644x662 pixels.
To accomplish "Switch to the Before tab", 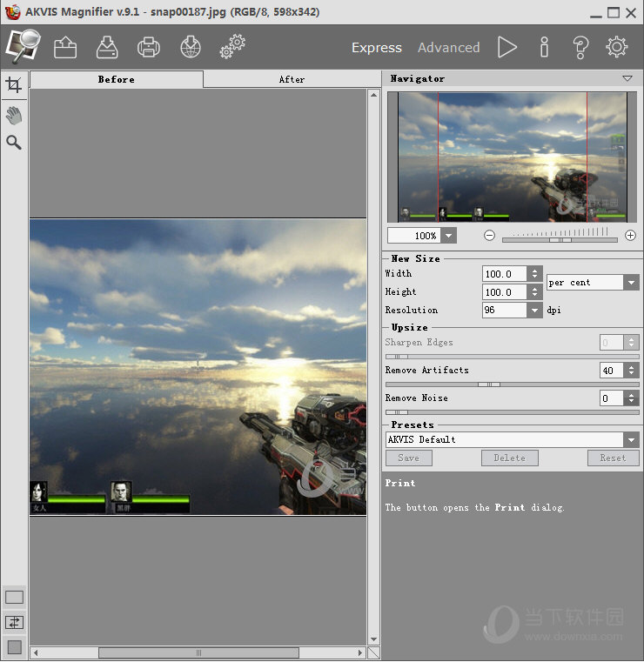I will coord(116,79).
